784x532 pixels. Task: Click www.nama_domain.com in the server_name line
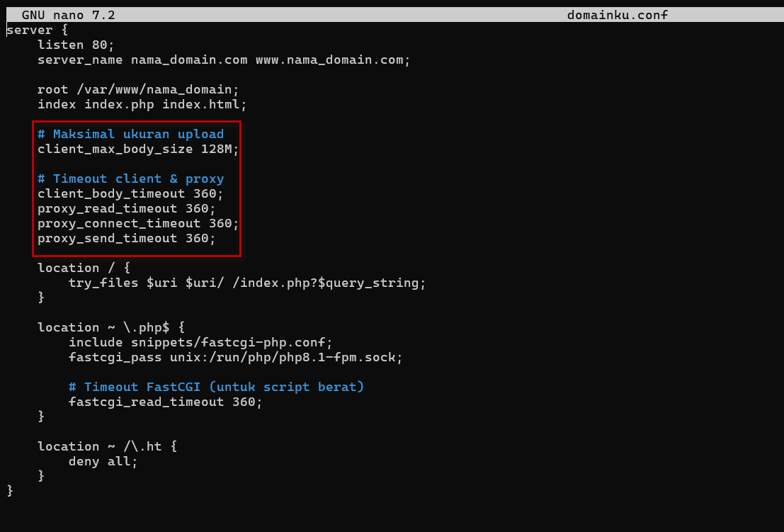click(x=332, y=60)
